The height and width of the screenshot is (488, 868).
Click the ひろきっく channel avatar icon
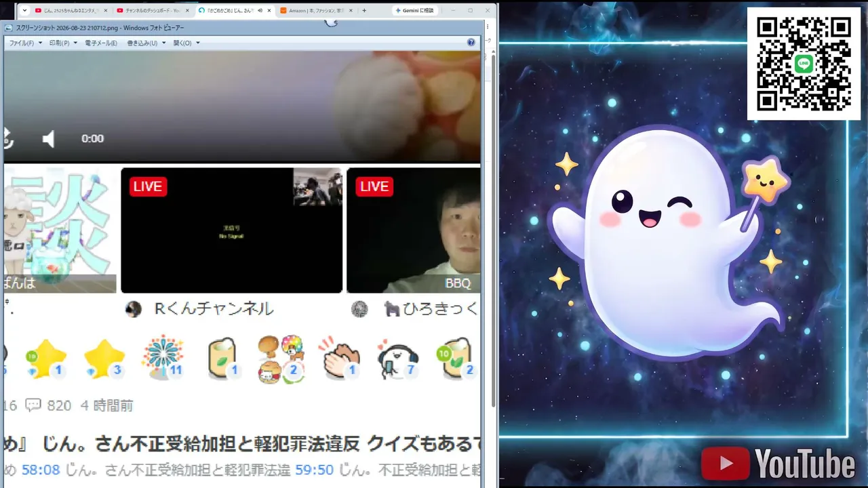click(x=359, y=309)
